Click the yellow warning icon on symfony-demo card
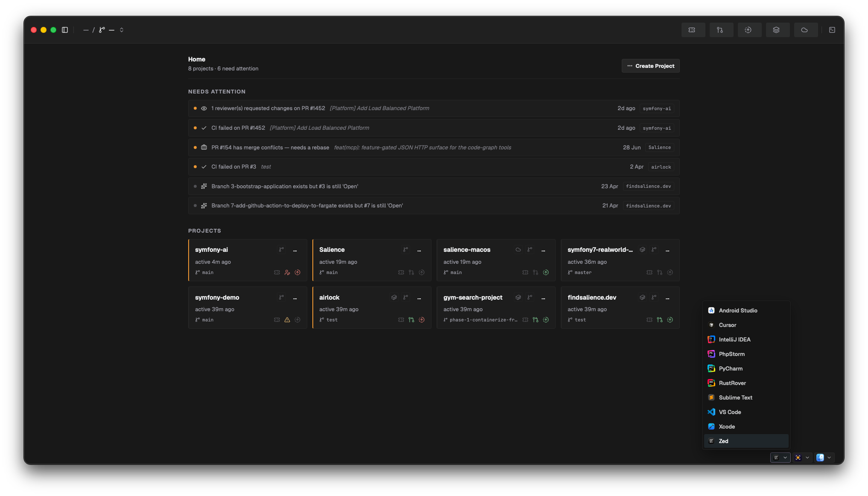The width and height of the screenshot is (868, 496). point(287,320)
